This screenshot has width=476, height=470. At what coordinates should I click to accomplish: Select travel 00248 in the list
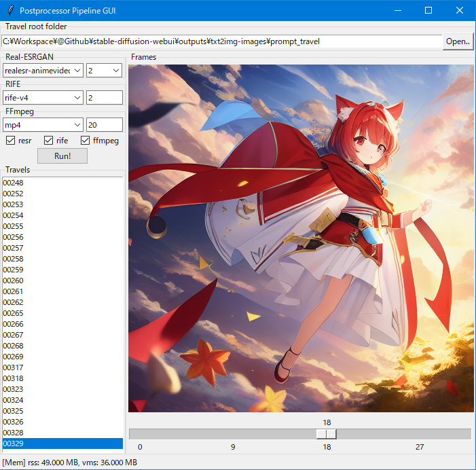(x=14, y=183)
